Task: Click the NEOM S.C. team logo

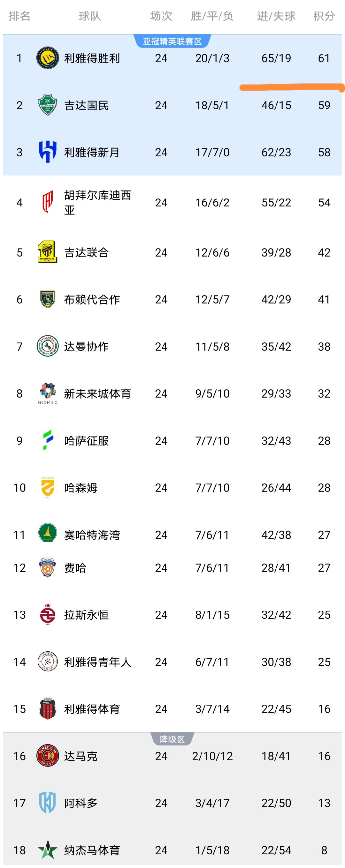Action: (48, 393)
